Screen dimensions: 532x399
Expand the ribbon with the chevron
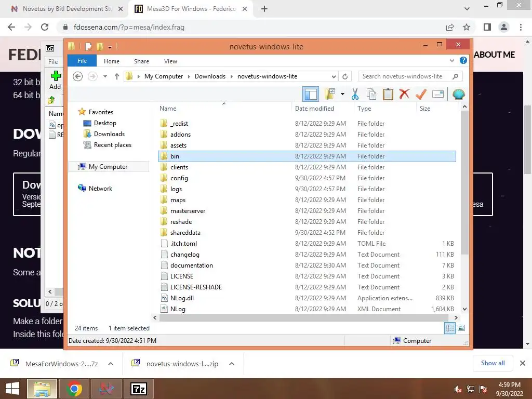pos(451,60)
